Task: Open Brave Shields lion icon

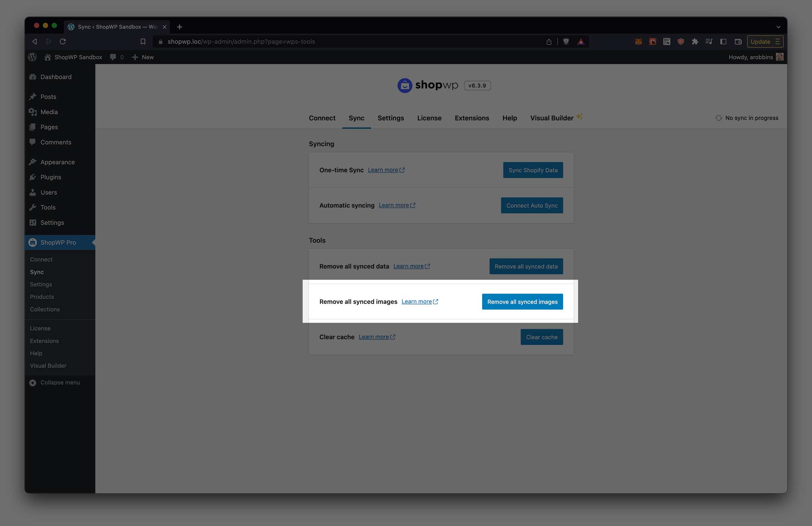Action: click(566, 42)
